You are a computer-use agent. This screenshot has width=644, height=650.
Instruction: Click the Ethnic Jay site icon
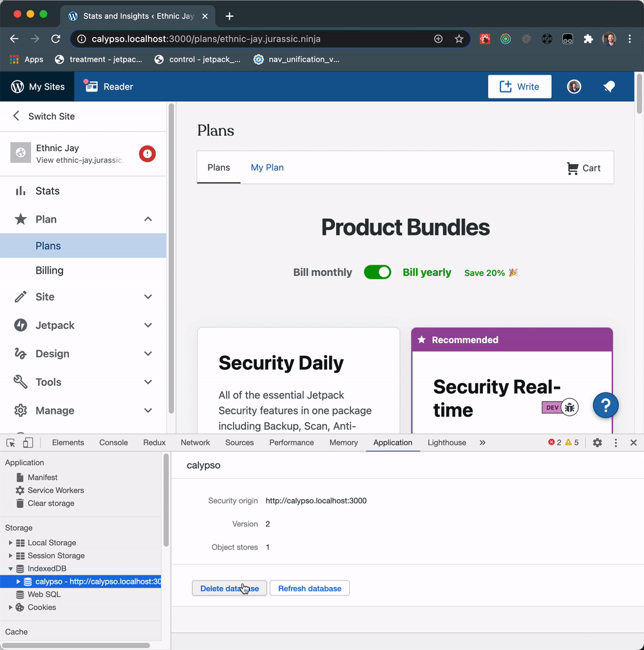[x=21, y=153]
